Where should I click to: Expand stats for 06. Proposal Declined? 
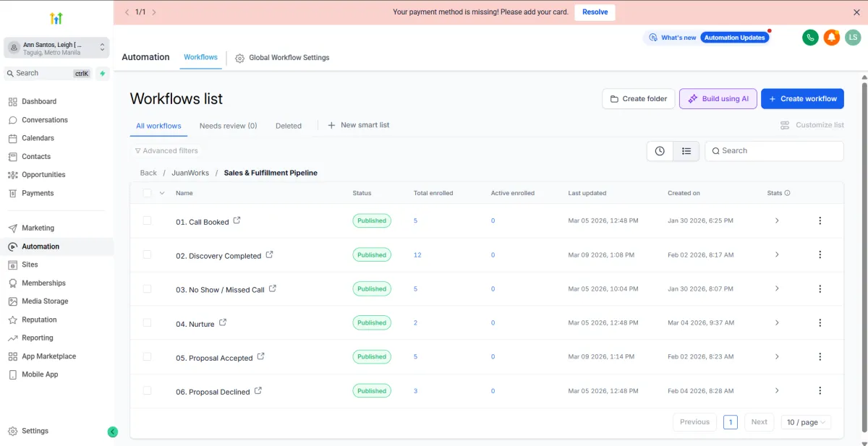(777, 390)
